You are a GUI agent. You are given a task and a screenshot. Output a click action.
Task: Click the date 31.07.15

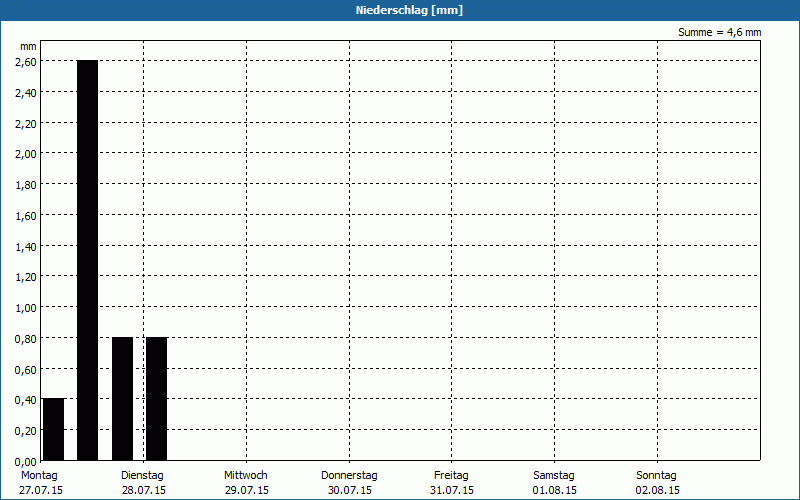coord(452,490)
